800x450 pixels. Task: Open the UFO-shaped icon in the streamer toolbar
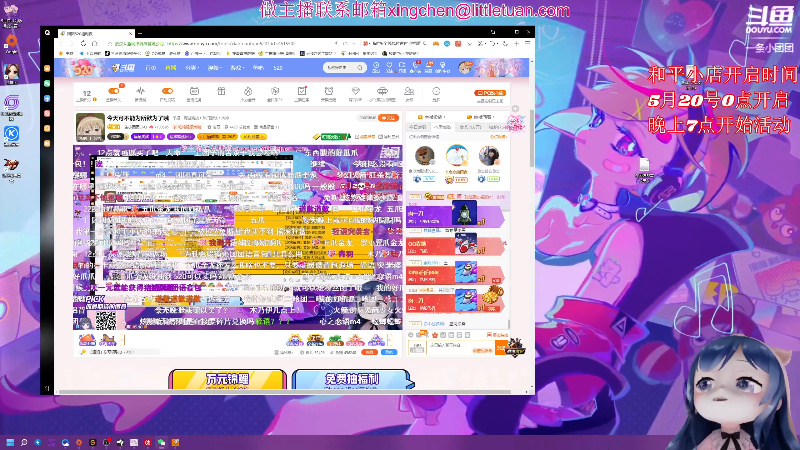[382, 91]
